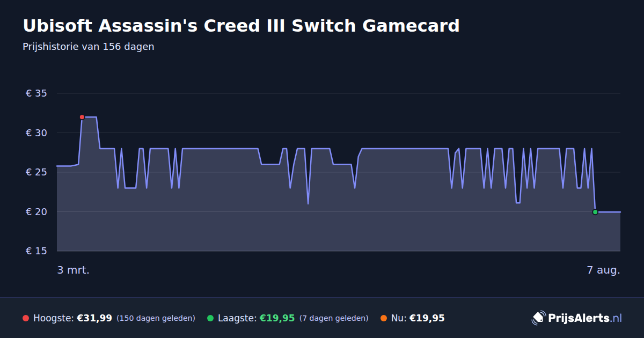The image size is (644, 338).
Task: Click the PrijsAlerts tag logo icon
Action: pyautogui.click(x=538, y=318)
